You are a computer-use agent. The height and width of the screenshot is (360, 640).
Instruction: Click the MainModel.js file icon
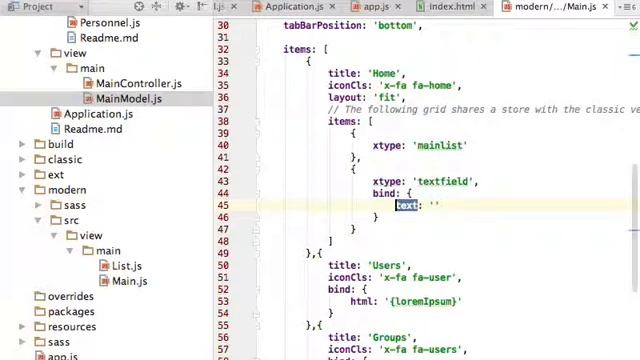click(x=88, y=98)
